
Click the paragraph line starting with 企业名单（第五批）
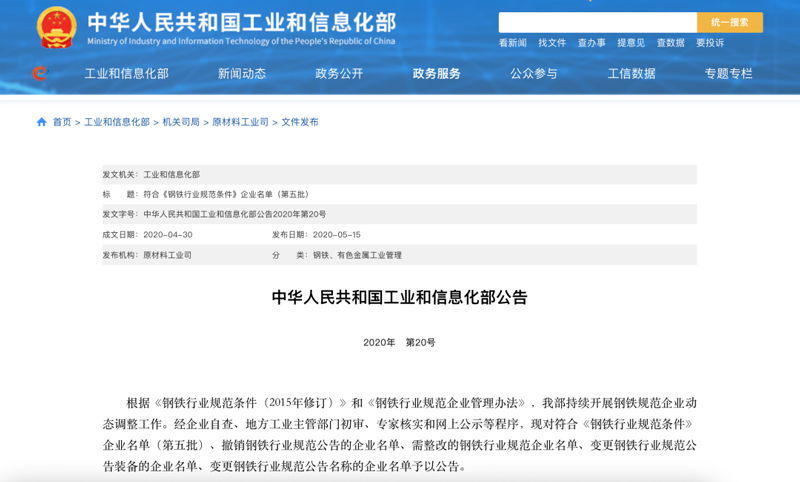[399, 445]
